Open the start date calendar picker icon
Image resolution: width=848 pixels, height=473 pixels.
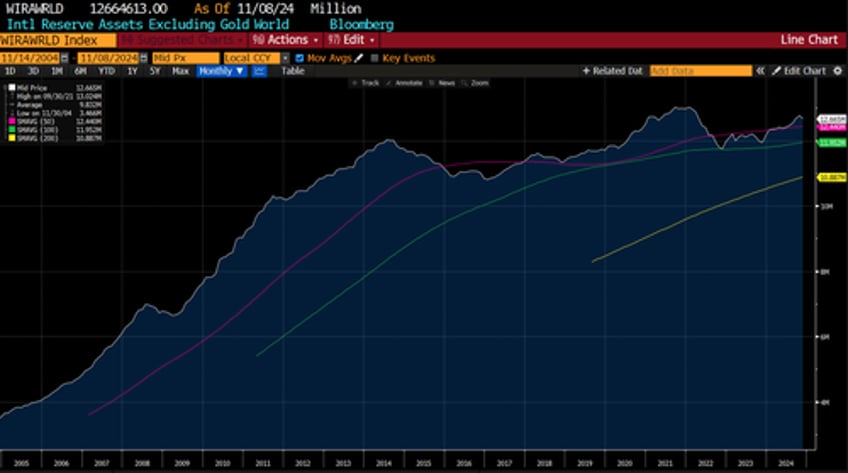tap(65, 58)
